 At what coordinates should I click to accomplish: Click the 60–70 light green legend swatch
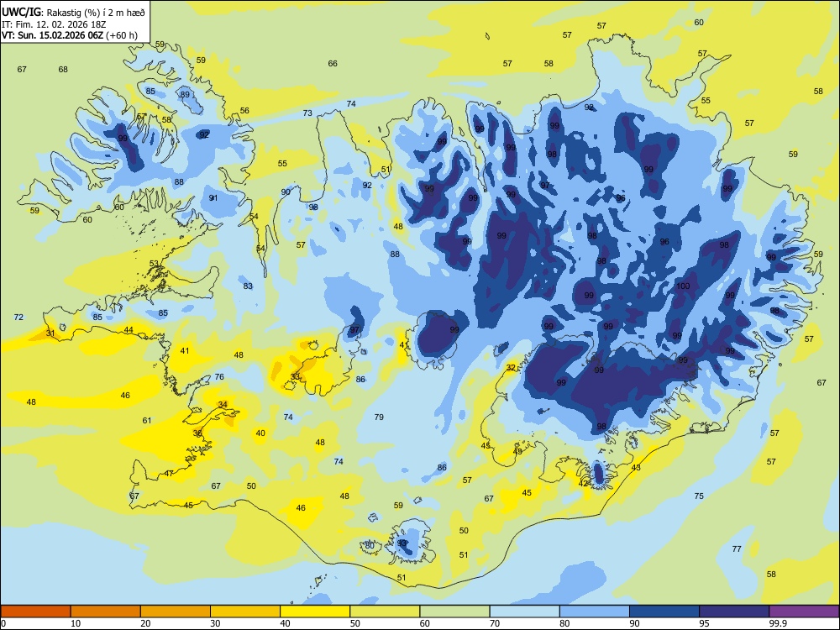(454, 612)
